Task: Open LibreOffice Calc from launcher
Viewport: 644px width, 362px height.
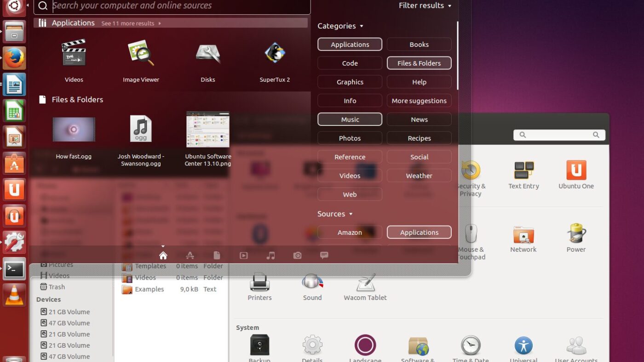Action: coord(14,111)
